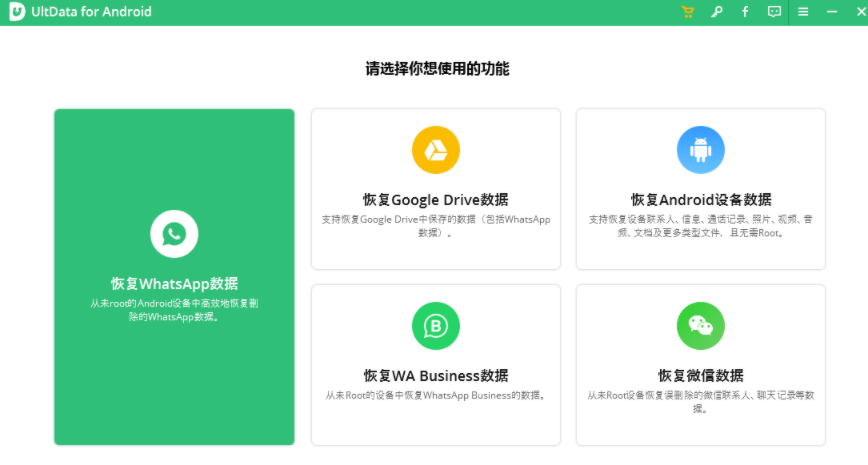Viewport: 868px width, 465px height.
Task: Choose 恢复WA Business数据 option
Action: click(x=436, y=376)
